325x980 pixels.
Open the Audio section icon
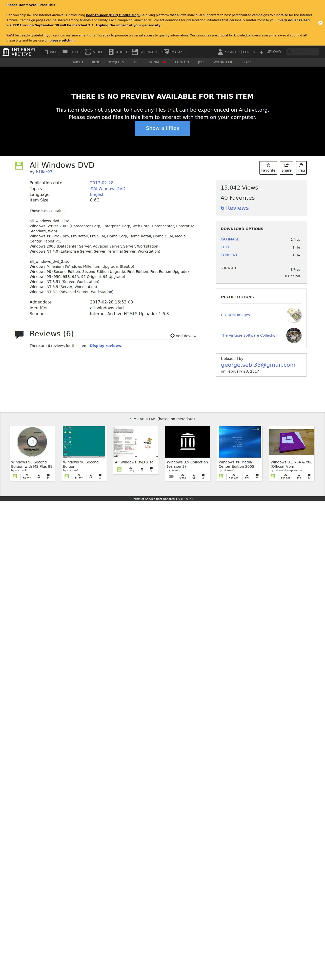pyautogui.click(x=111, y=52)
